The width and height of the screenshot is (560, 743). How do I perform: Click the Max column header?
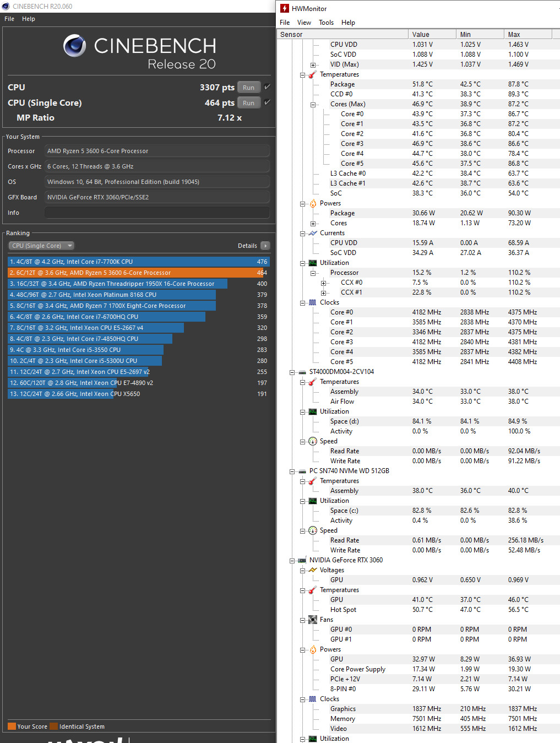(x=528, y=34)
